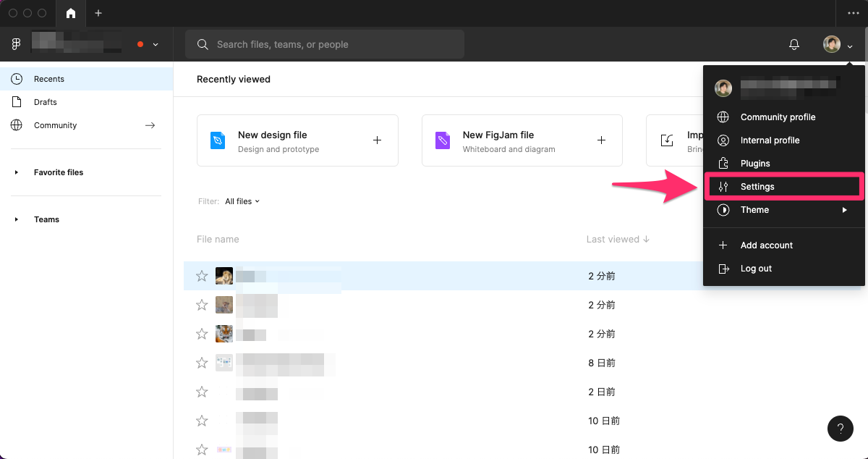
Task: Toggle star on third file row
Action: [203, 334]
